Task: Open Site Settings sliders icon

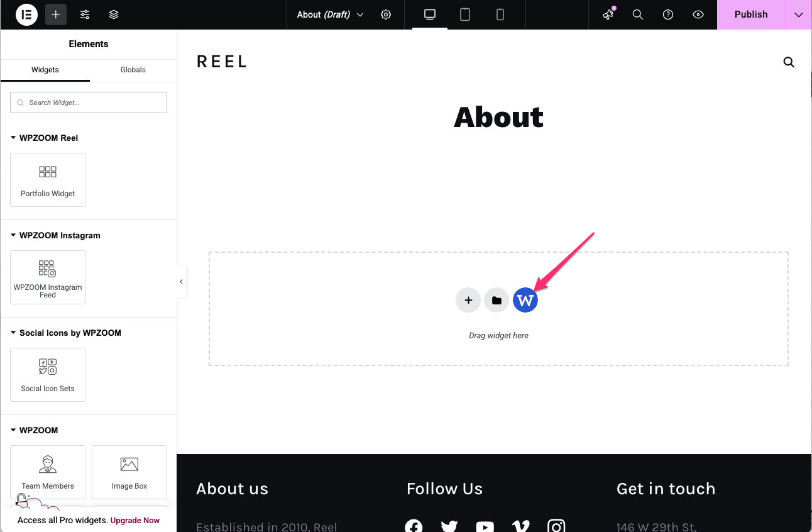Action: coord(85,14)
